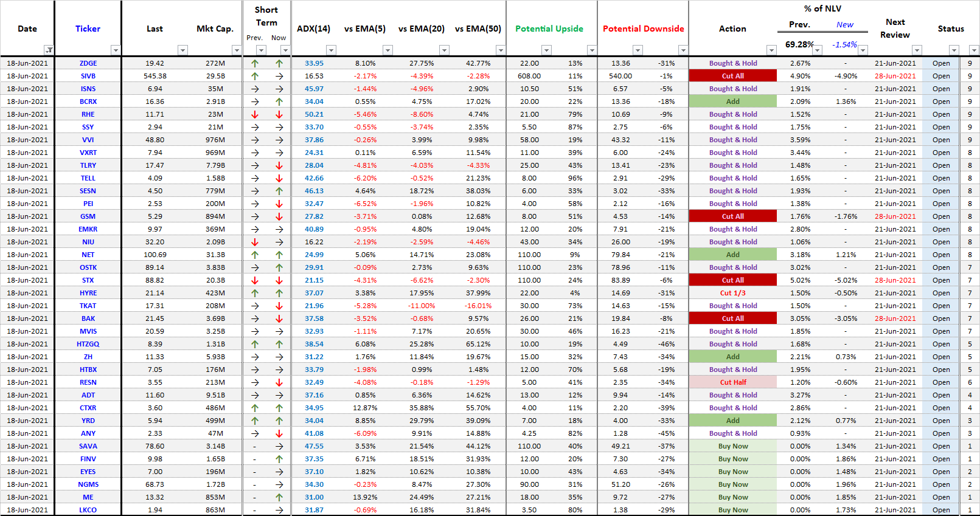The image size is (980, 516).
Task: Select SIVB row's right arrow under Now
Action: (x=279, y=76)
